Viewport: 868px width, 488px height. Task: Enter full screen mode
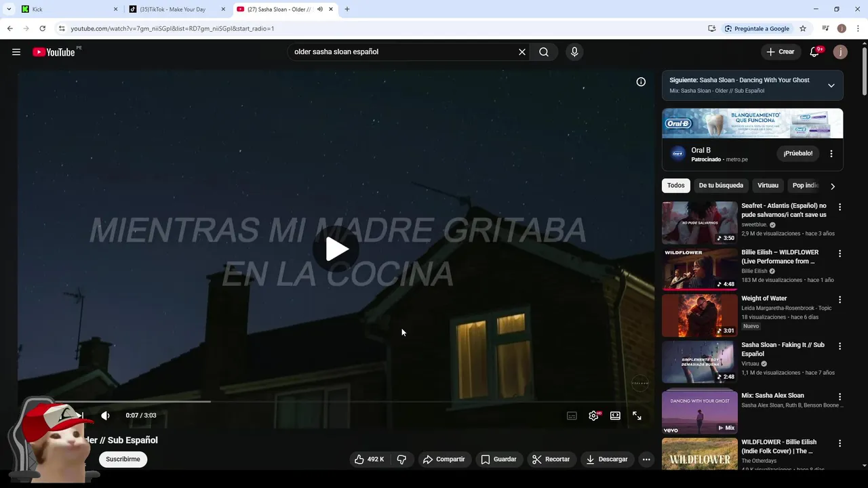click(x=637, y=416)
